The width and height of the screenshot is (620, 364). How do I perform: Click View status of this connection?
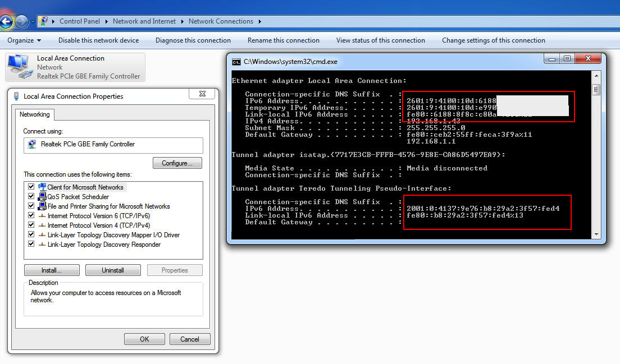pos(380,40)
